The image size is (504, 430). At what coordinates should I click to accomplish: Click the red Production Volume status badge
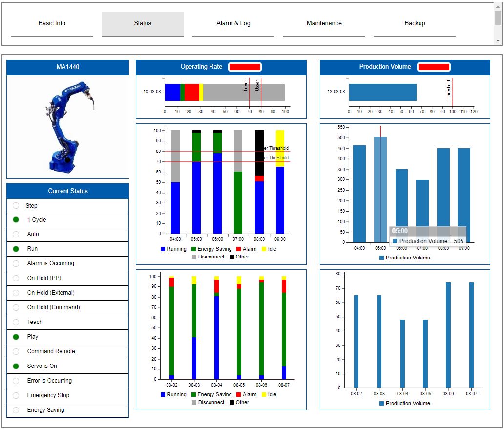(434, 67)
